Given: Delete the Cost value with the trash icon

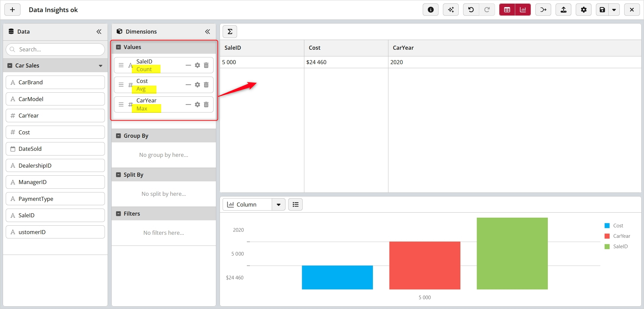Looking at the screenshot, I should pos(206,85).
